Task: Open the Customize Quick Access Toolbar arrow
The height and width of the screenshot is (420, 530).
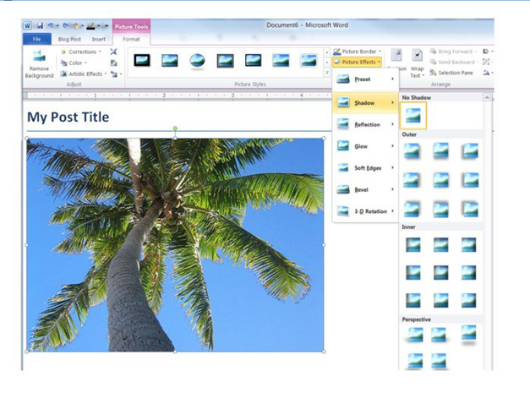Action: point(107,25)
